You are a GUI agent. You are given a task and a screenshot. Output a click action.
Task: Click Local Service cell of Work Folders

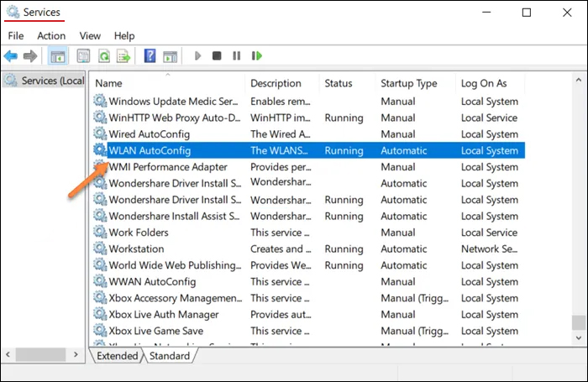pyautogui.click(x=489, y=233)
